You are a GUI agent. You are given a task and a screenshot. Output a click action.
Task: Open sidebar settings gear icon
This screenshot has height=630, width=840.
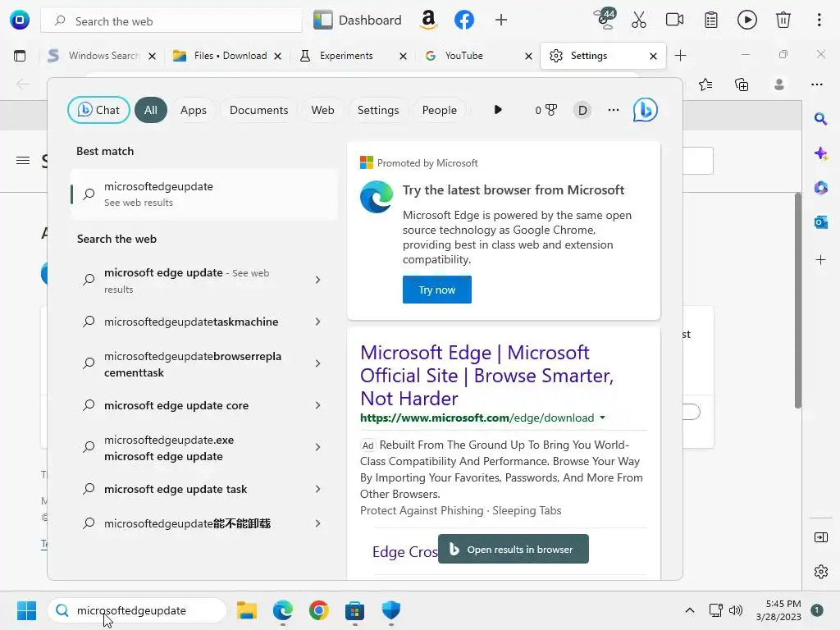[x=820, y=572]
